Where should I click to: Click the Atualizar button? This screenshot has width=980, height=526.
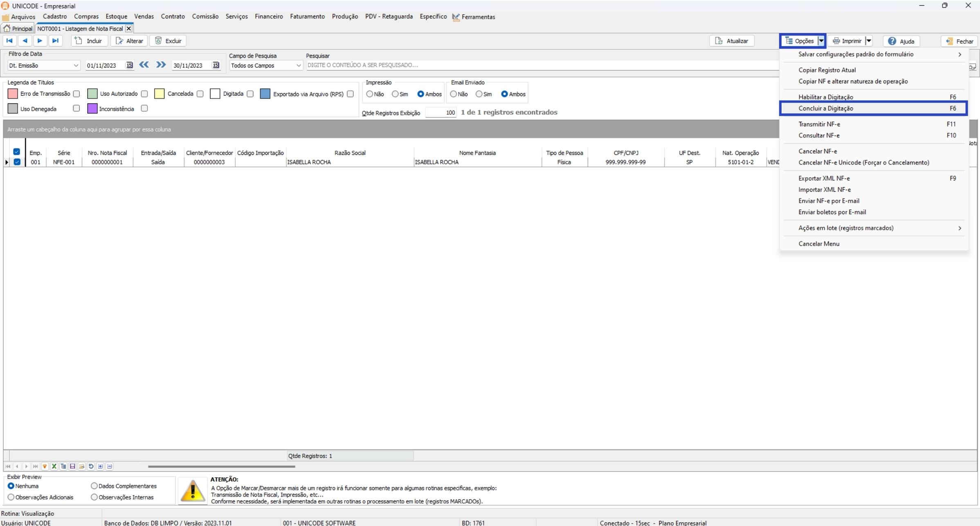click(732, 41)
